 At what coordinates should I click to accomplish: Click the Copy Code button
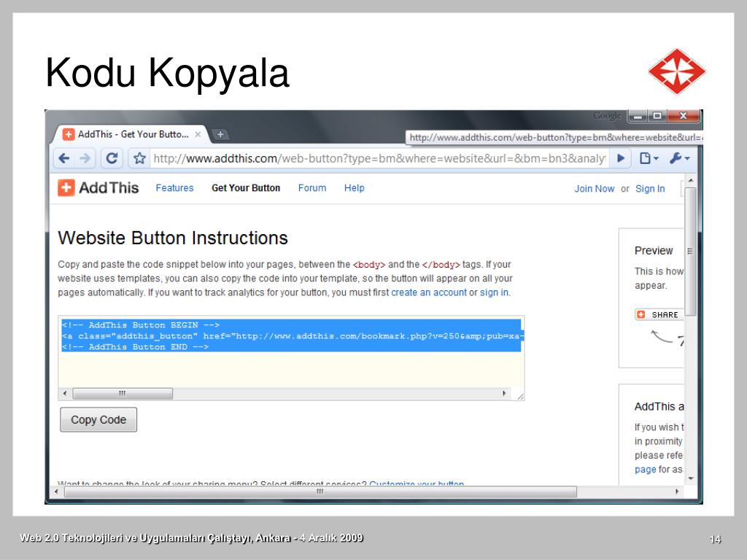point(98,419)
